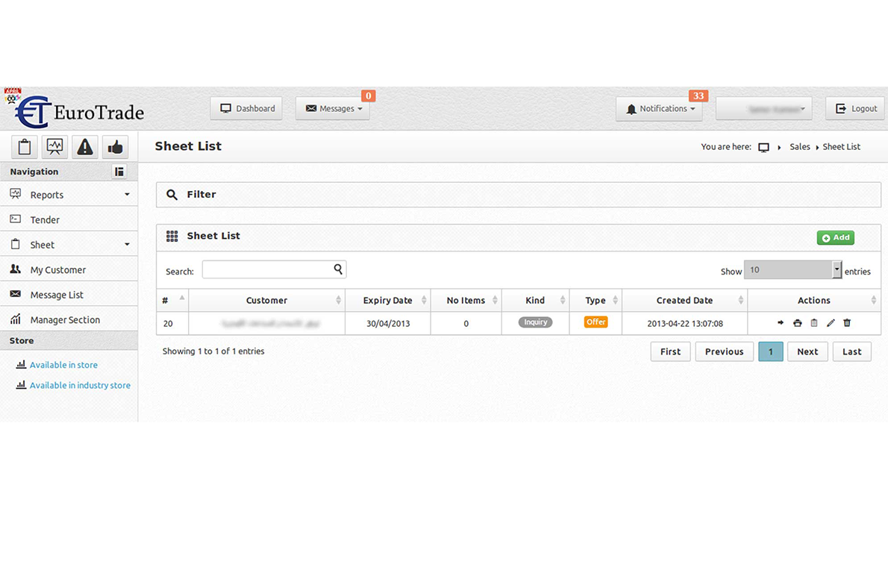Expand the Notifications dropdown
This screenshot has height=588, width=888.
tap(659, 109)
